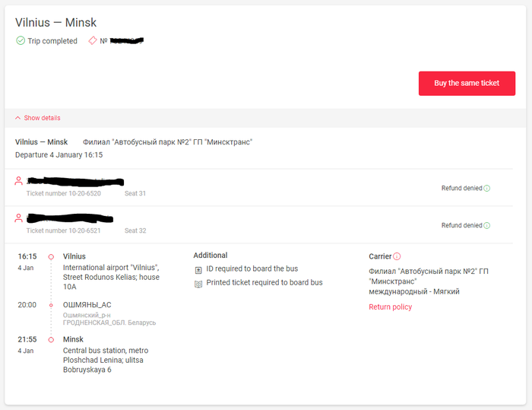This screenshot has height=410, width=532.
Task: Collapse the Show details section
Action: 42,118
